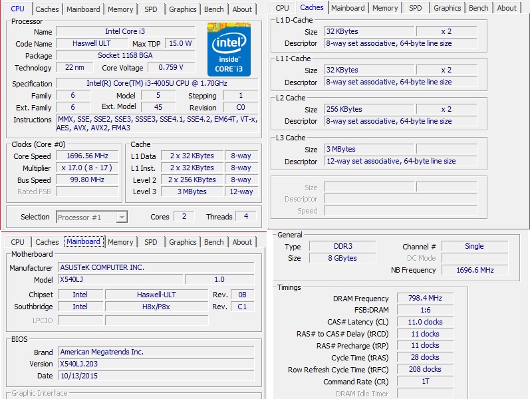Click the Southbridge value 'H8x/P8x'
The image size is (532, 399).
pos(156,307)
